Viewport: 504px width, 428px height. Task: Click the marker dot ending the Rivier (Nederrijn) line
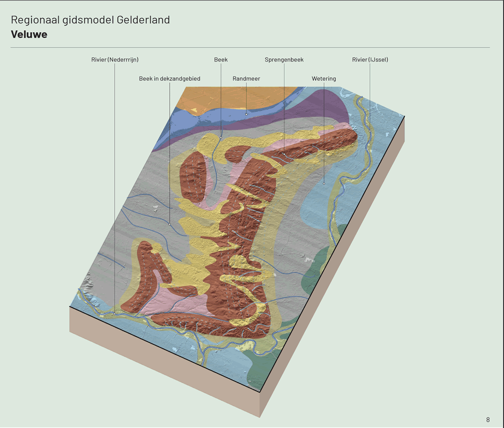115,313
